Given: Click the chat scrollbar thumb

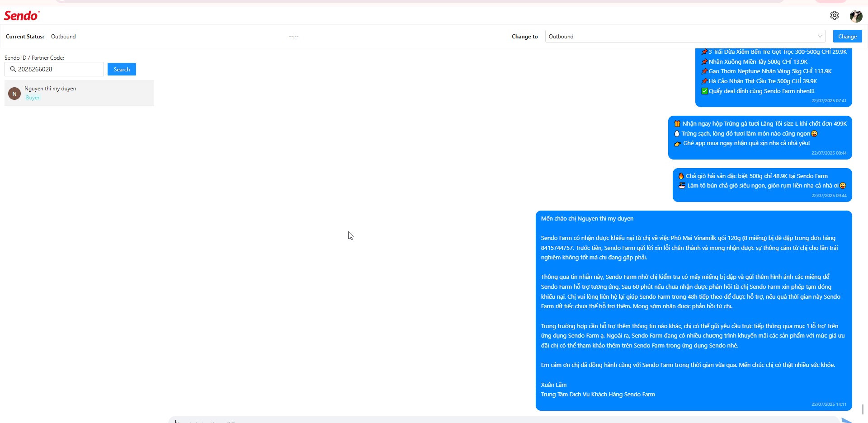Looking at the screenshot, I should tap(863, 409).
